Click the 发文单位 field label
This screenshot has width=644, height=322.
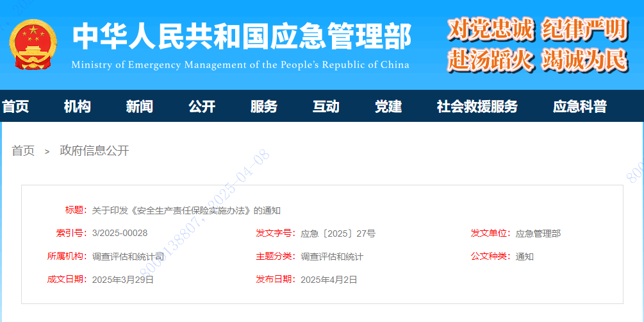coord(491,233)
